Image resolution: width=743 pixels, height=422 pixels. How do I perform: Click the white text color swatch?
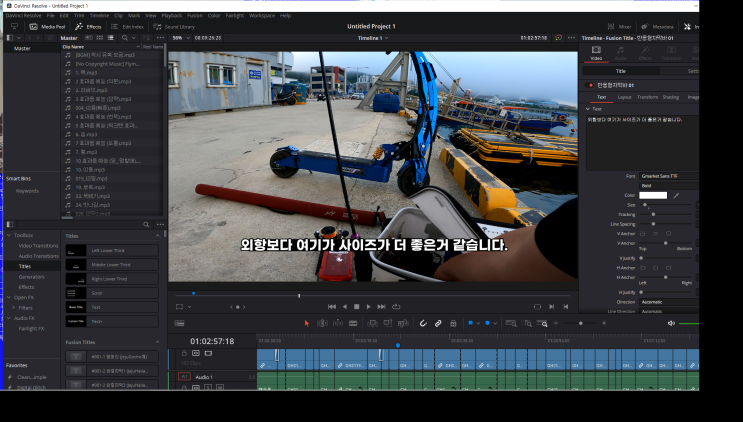[653, 195]
